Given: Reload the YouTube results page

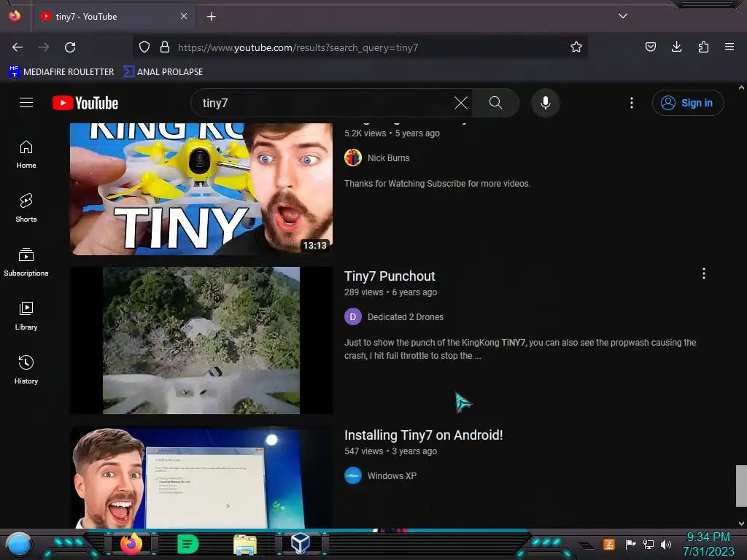Looking at the screenshot, I should click(x=70, y=47).
